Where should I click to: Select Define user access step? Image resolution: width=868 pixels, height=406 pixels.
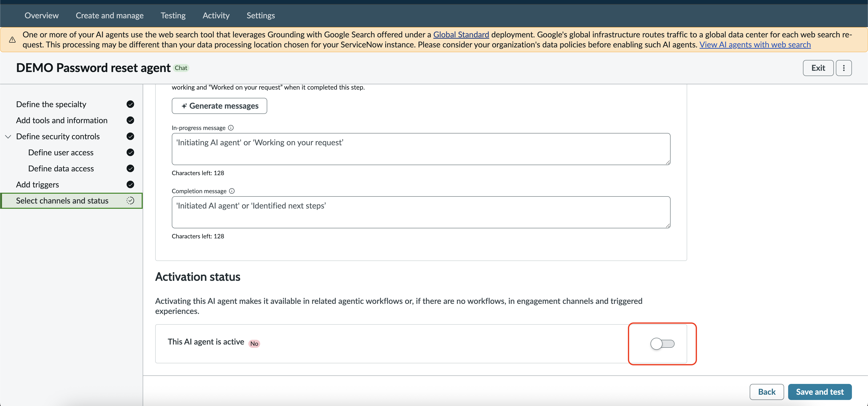[x=61, y=153]
